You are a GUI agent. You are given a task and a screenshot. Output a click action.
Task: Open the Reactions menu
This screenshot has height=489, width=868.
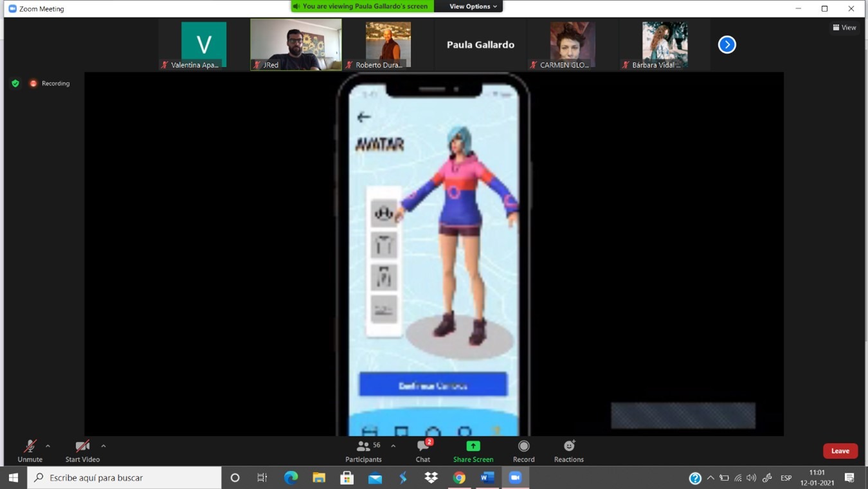pyautogui.click(x=569, y=447)
